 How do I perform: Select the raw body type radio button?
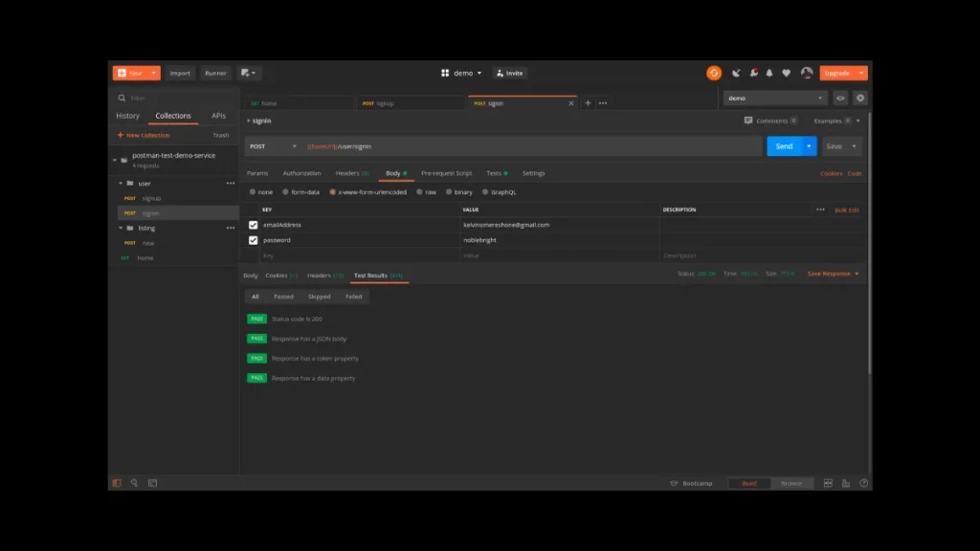[x=421, y=191]
